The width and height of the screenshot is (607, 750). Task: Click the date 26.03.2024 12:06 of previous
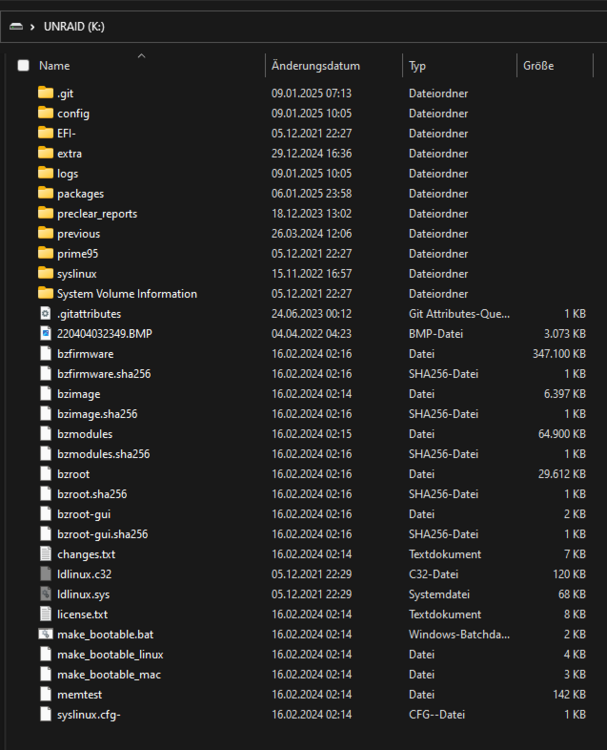311,233
